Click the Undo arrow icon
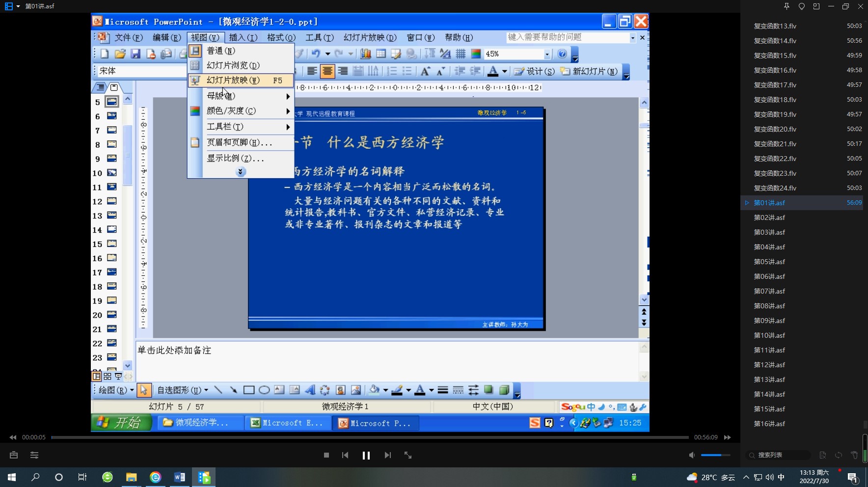This screenshot has width=868, height=487. (x=315, y=54)
